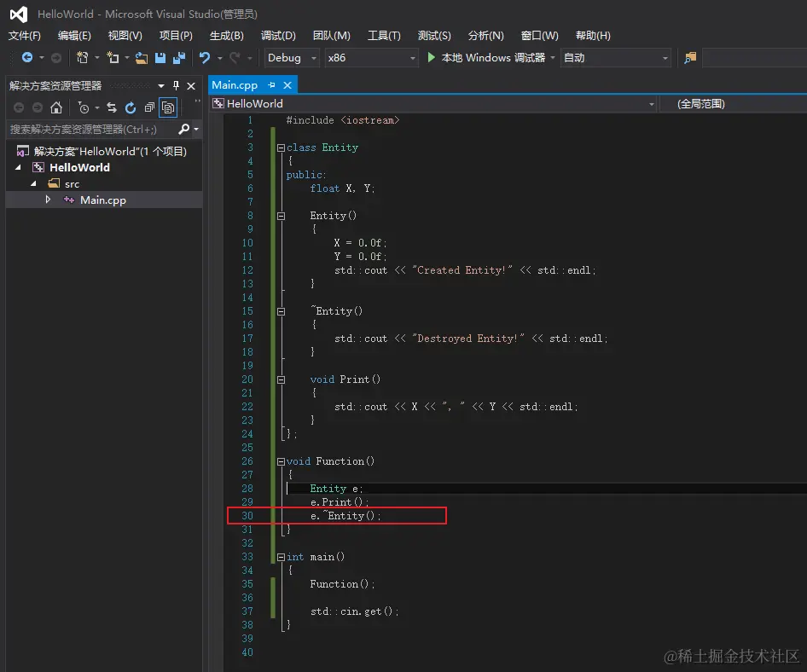
Task: Open the 本地 Windows 调试器 dropdown arrow
Action: click(553, 58)
